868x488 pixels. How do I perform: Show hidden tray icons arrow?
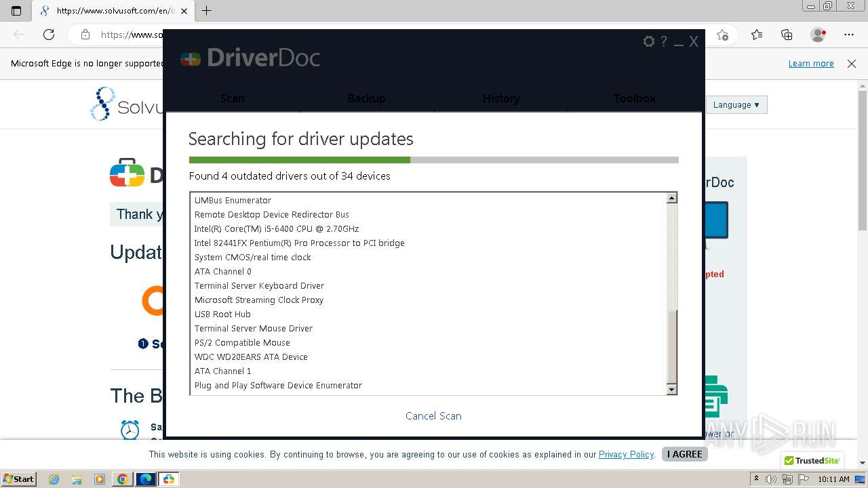756,479
